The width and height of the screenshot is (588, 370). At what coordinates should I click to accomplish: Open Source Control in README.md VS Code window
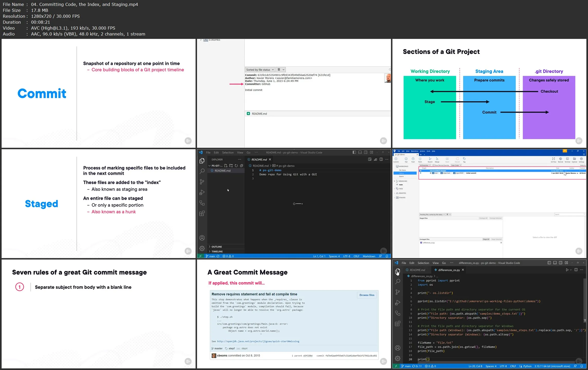point(202,182)
